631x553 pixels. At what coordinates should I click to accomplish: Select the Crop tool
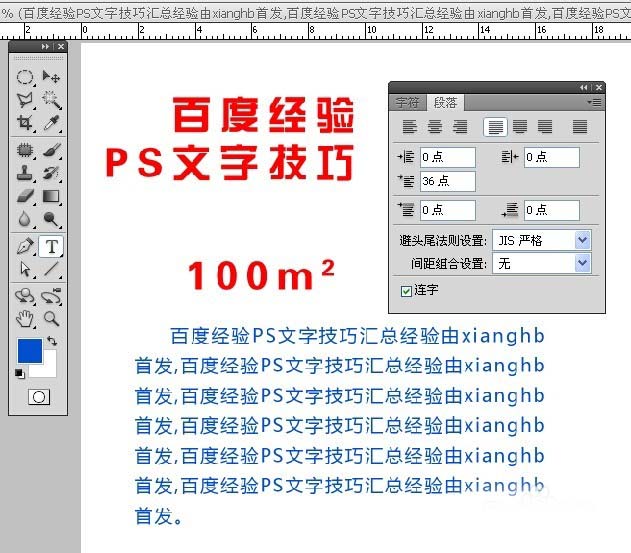pyautogui.click(x=25, y=123)
